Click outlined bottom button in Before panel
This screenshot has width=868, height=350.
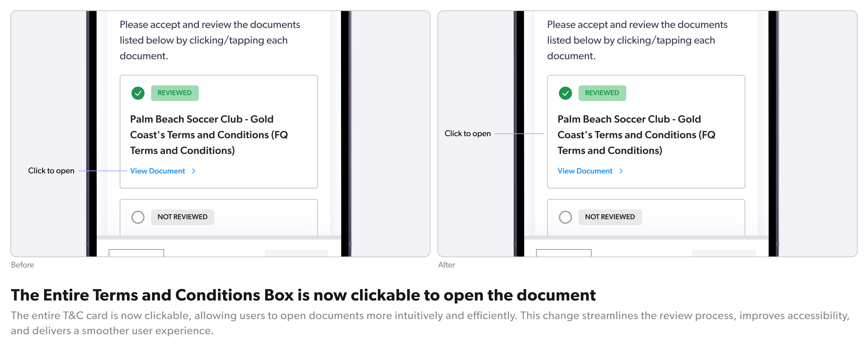click(x=136, y=253)
